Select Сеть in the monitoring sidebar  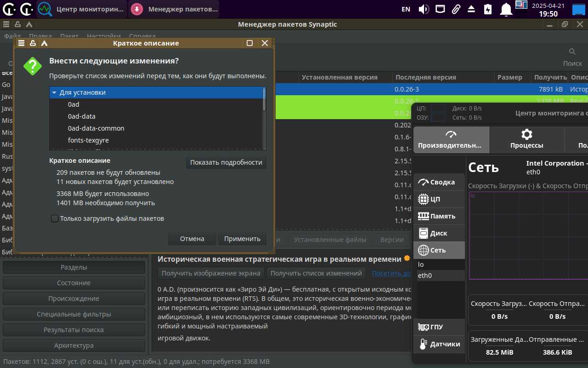[x=439, y=250]
